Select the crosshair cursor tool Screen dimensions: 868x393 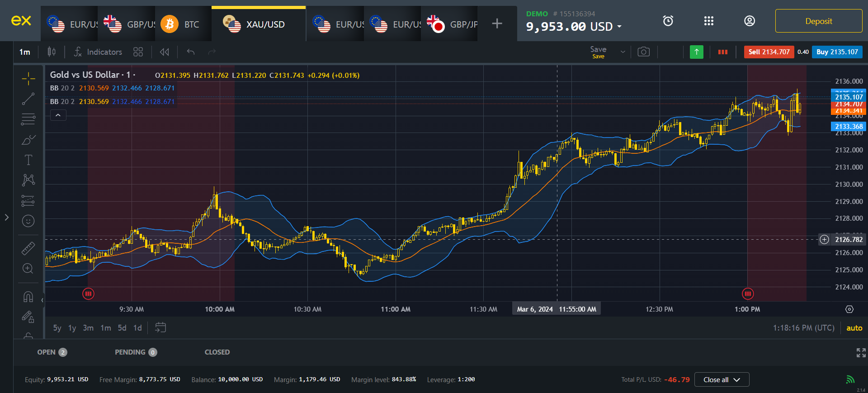coord(28,79)
